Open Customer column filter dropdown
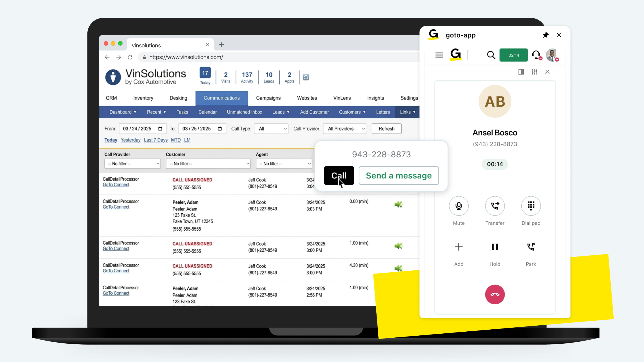The width and height of the screenshot is (644, 362). tap(208, 164)
